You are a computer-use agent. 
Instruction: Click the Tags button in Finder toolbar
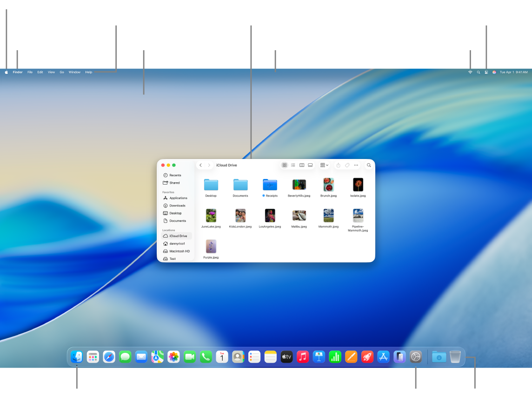(x=347, y=165)
